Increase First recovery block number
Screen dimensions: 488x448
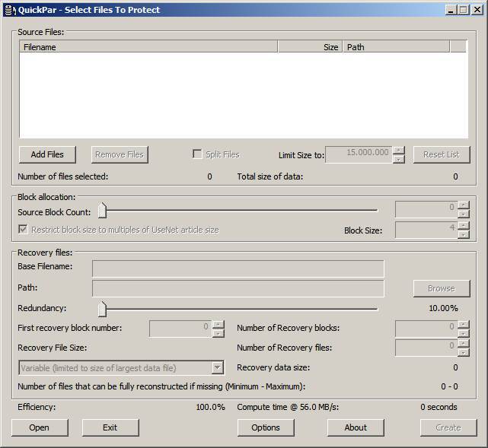click(218, 325)
